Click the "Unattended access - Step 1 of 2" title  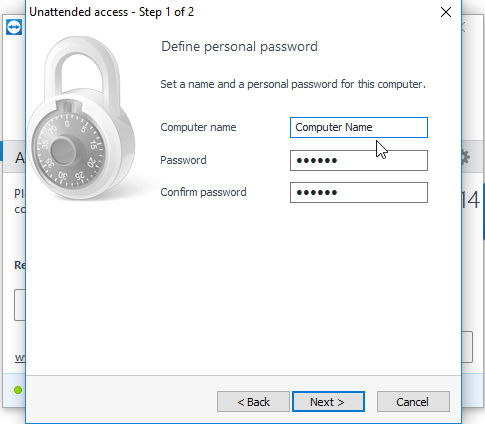pos(112,12)
